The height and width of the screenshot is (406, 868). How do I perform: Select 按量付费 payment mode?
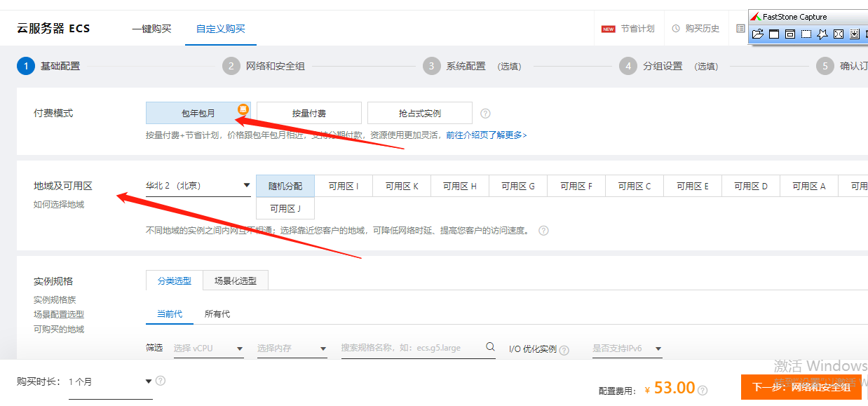308,113
